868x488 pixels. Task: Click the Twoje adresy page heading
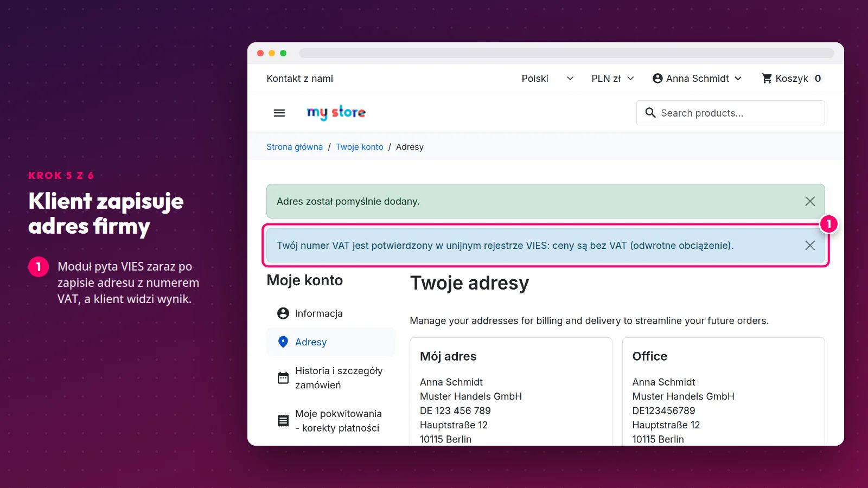coord(469,283)
